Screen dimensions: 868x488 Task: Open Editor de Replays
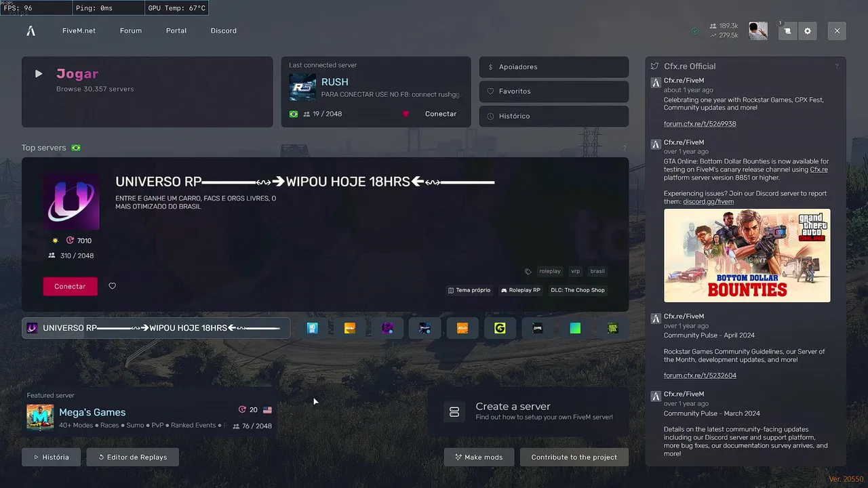pyautogui.click(x=132, y=457)
